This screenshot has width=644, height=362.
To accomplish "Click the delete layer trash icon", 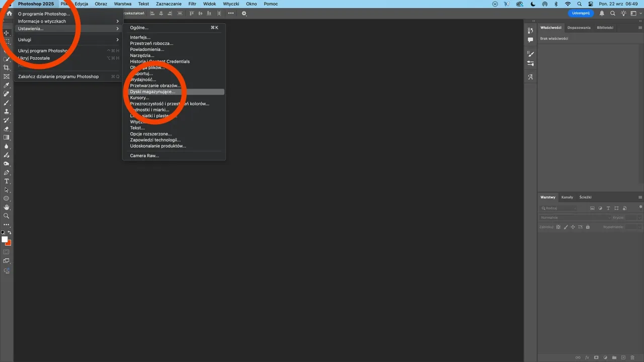I will tap(632, 357).
